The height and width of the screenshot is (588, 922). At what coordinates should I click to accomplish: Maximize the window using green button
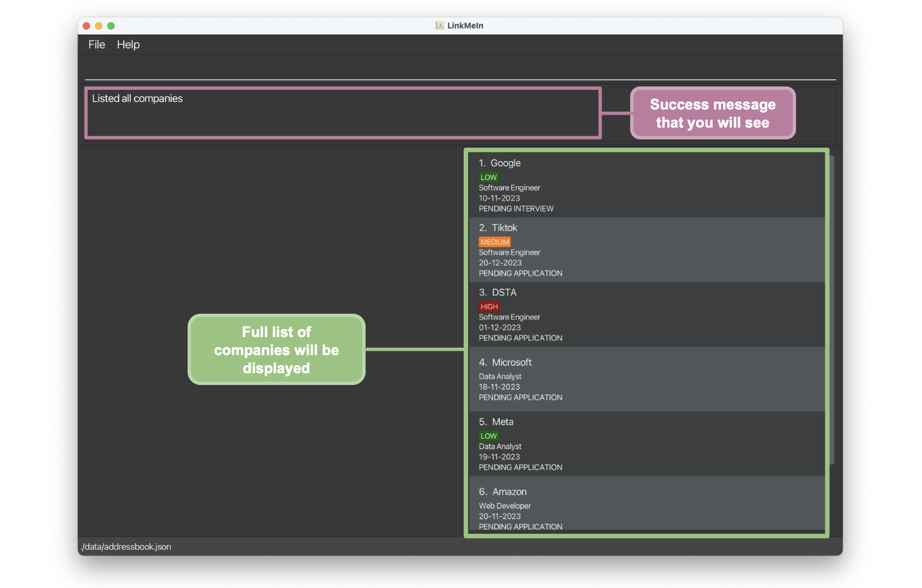tap(111, 26)
